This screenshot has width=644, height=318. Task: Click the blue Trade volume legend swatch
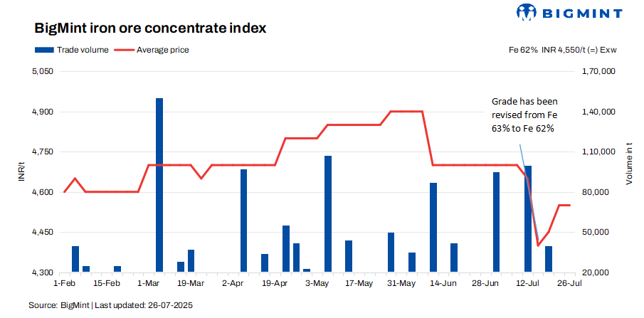pos(43,50)
